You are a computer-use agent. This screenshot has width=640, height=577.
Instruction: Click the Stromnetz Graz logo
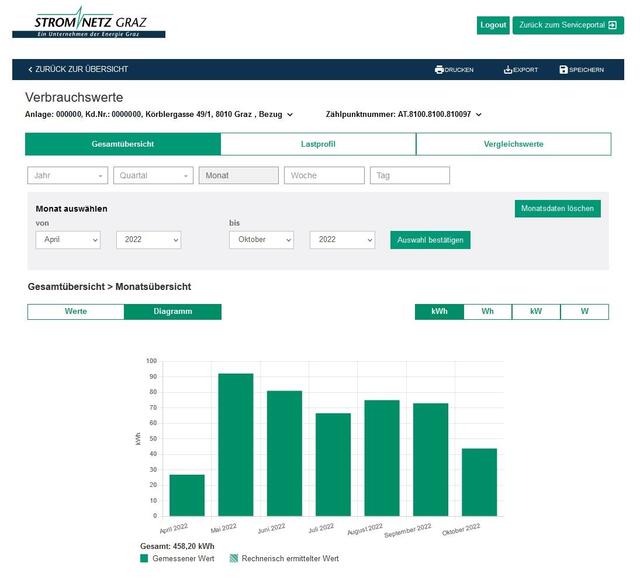[89, 24]
